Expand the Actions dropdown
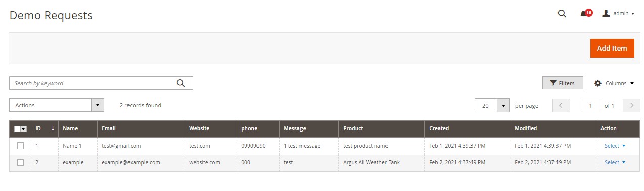Viewport: 644px width, 191px height. [57, 105]
